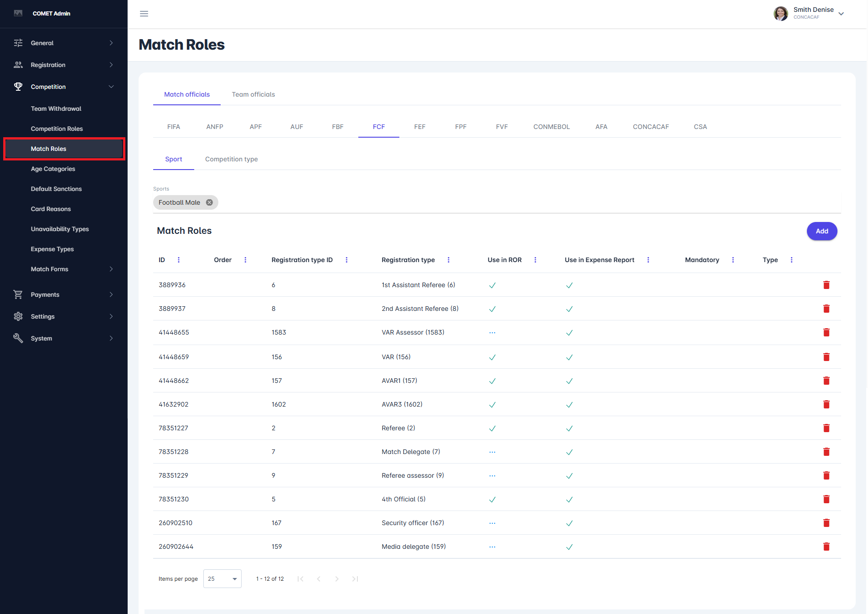Open the ID column options menu
The width and height of the screenshot is (868, 614).
click(x=179, y=260)
